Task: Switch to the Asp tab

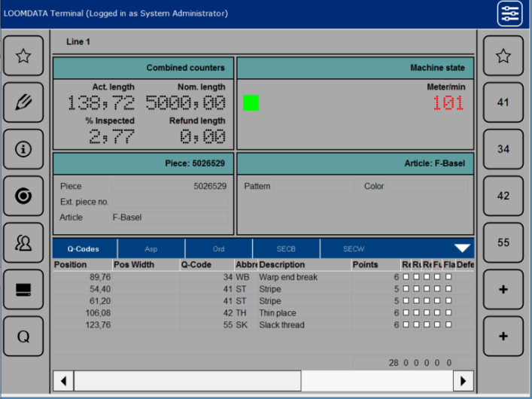Action: (150, 248)
